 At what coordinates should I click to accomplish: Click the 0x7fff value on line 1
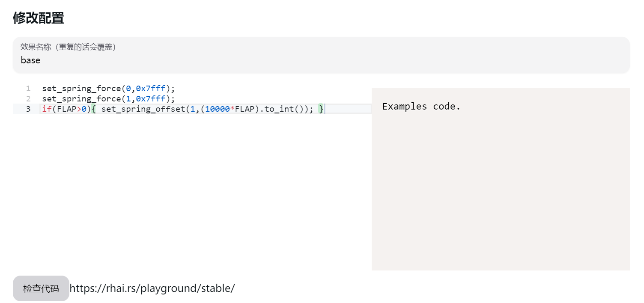click(x=151, y=89)
